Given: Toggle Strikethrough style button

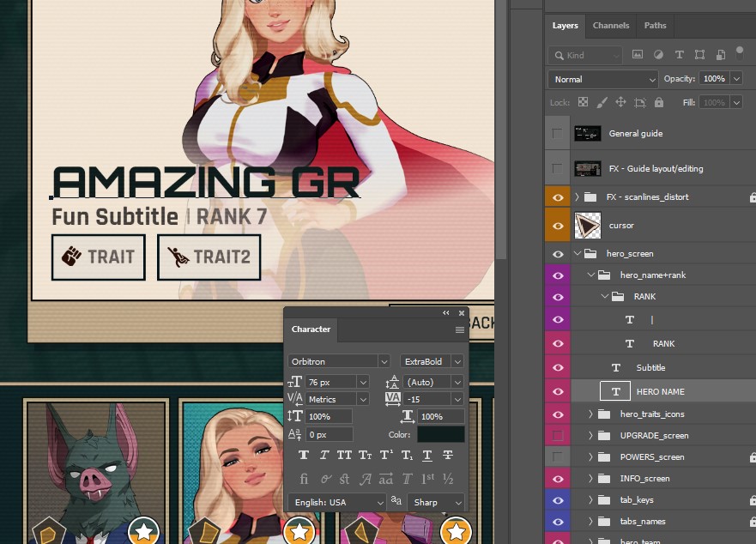Looking at the screenshot, I should pyautogui.click(x=448, y=455).
